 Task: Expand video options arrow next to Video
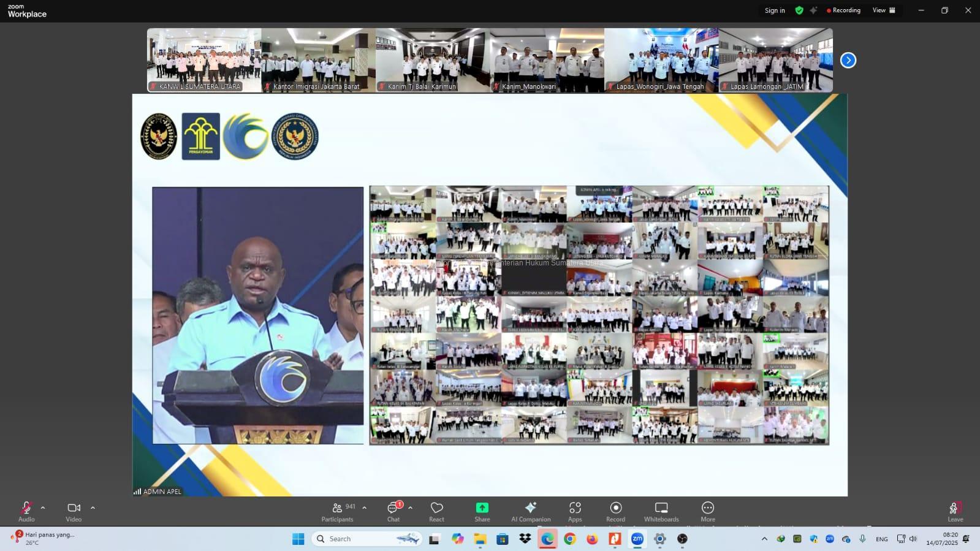tap(93, 507)
